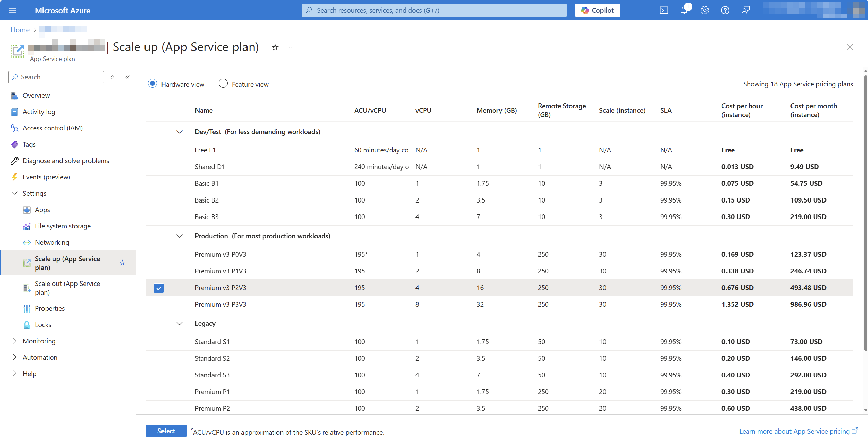This screenshot has width=868, height=437.
Task: Click the Activity log icon
Action: tap(14, 112)
